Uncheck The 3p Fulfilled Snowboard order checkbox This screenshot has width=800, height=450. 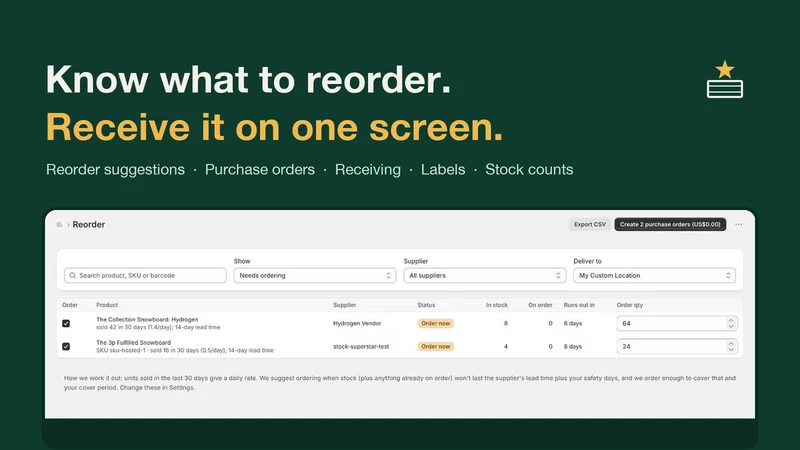click(66, 346)
